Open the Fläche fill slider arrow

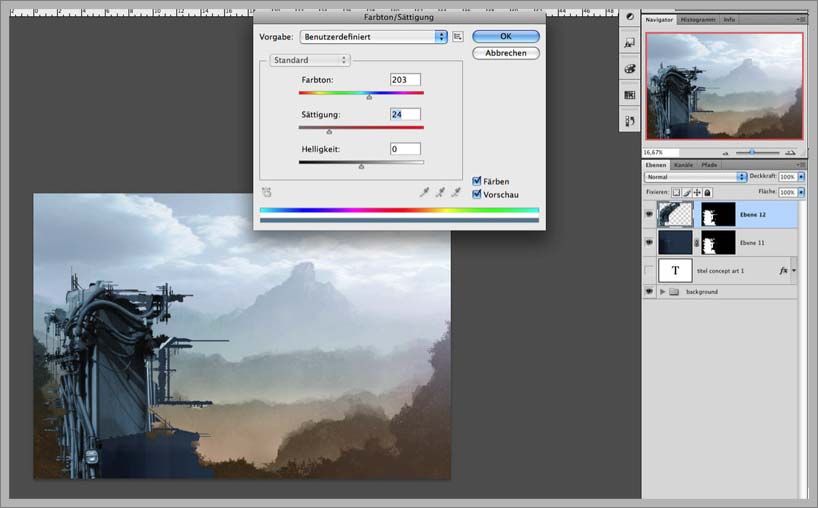pos(801,192)
